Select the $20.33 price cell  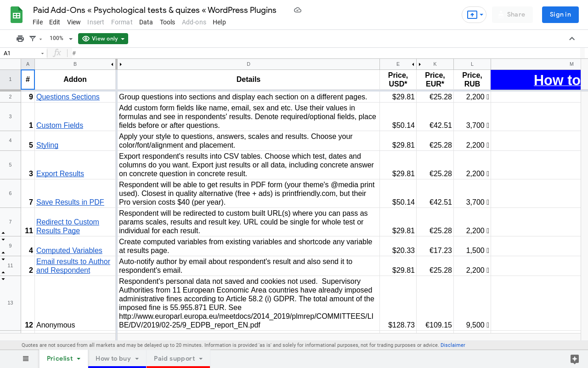[398, 246]
